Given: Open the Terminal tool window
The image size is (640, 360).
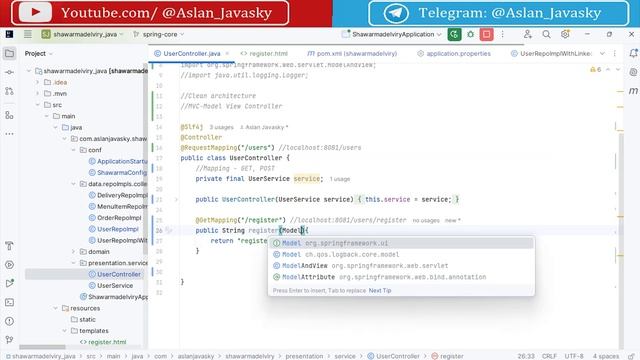Looking at the screenshot, I should (x=9, y=302).
